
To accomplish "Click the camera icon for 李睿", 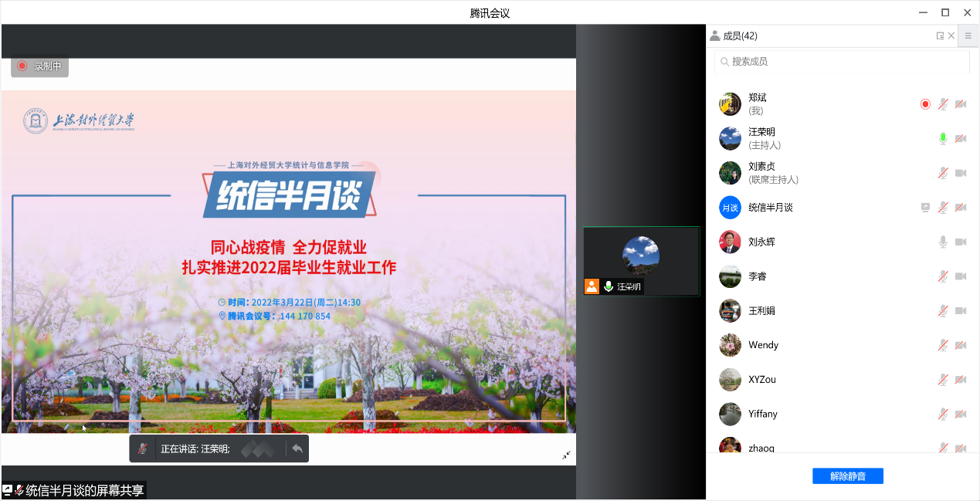I will click(x=961, y=276).
